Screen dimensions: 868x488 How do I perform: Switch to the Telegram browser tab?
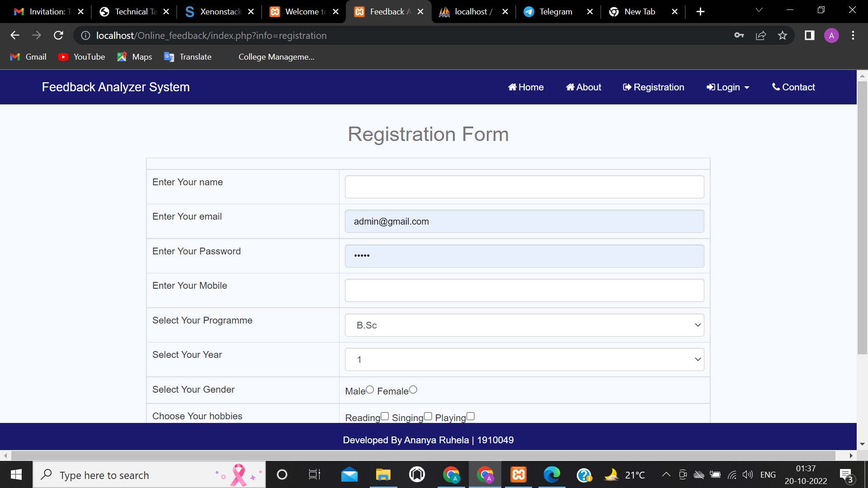[x=555, y=11]
